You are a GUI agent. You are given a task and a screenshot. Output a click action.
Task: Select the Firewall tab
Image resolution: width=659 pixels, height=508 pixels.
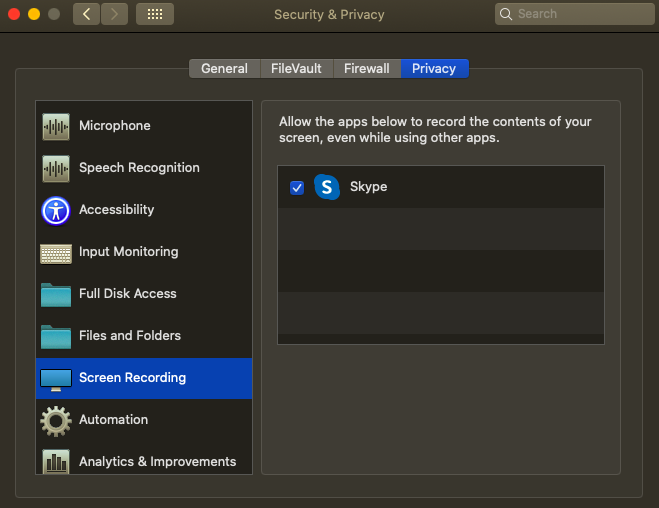coord(367,69)
